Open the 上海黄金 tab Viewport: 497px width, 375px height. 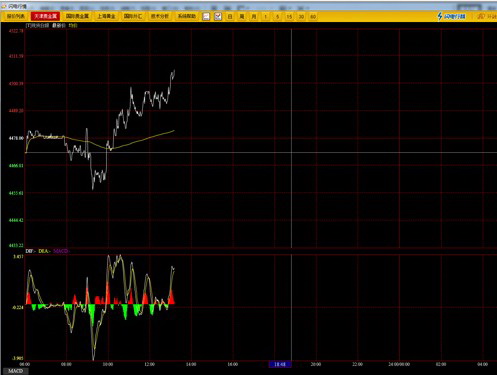tap(106, 16)
